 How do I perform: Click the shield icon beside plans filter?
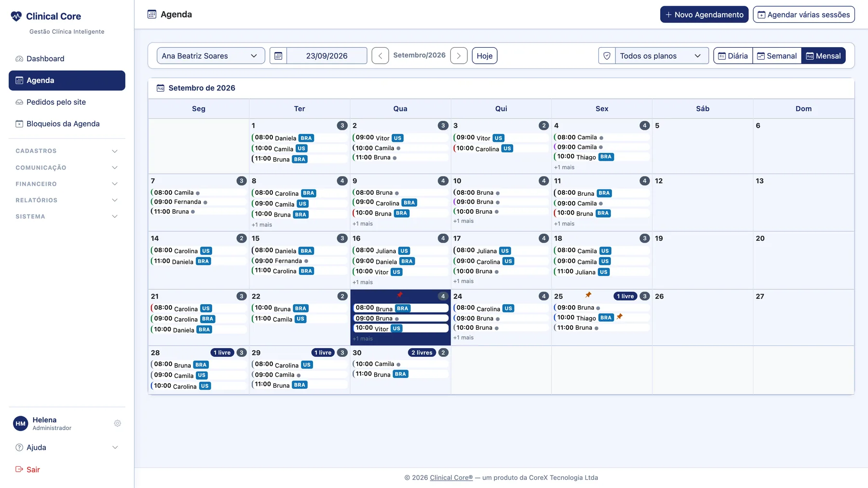tap(607, 56)
